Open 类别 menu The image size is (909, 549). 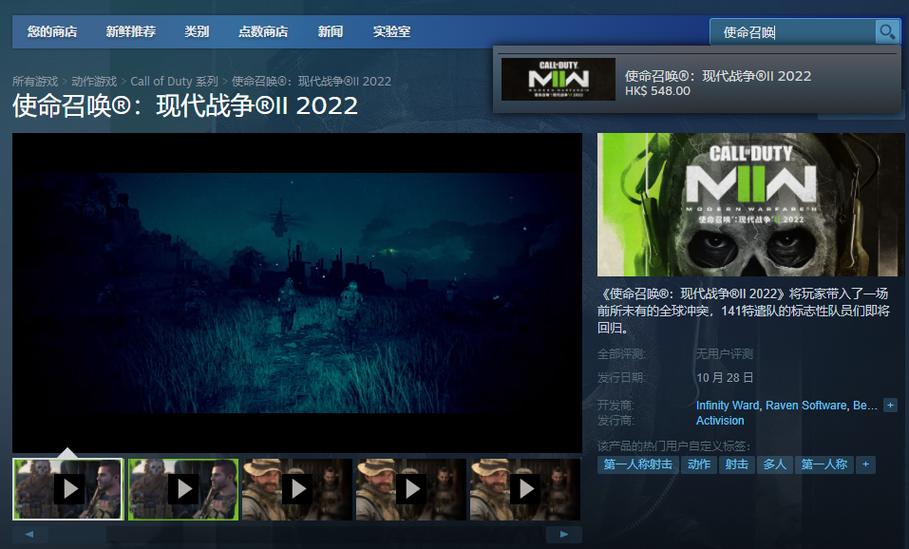tap(197, 31)
